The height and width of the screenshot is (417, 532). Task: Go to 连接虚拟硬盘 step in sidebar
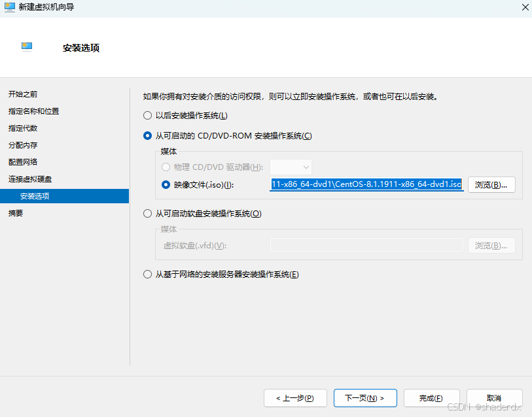[x=30, y=179]
